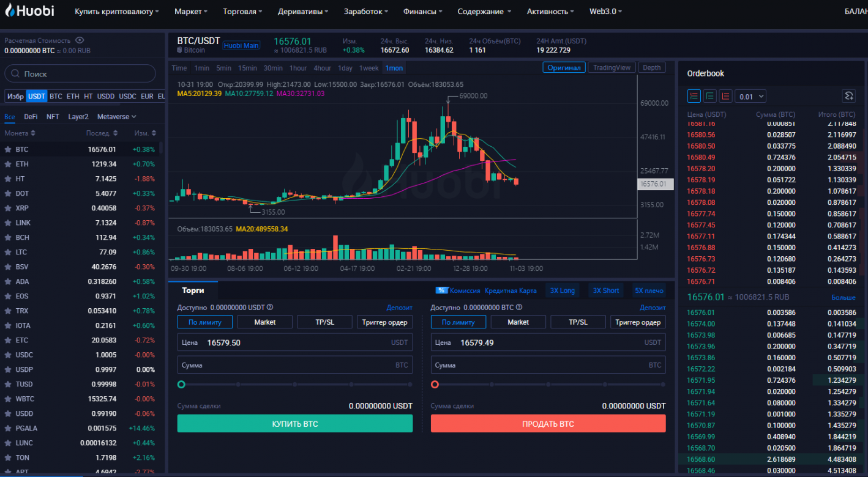Screen dimensions: 868x477
Task: Star the ADA coin row
Action: point(8,281)
